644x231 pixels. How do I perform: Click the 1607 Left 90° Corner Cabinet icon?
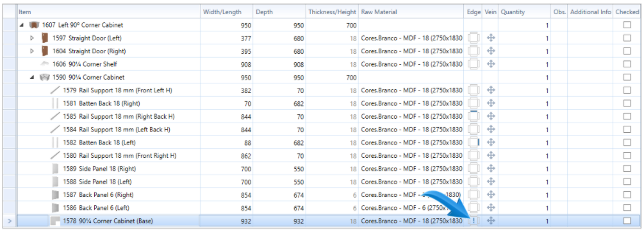[34, 25]
